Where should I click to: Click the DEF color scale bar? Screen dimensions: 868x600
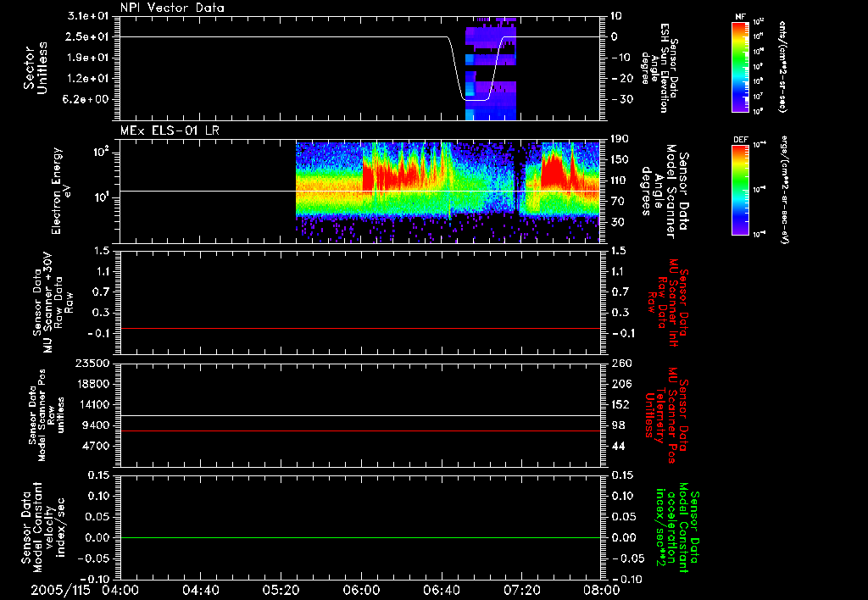coord(741,189)
